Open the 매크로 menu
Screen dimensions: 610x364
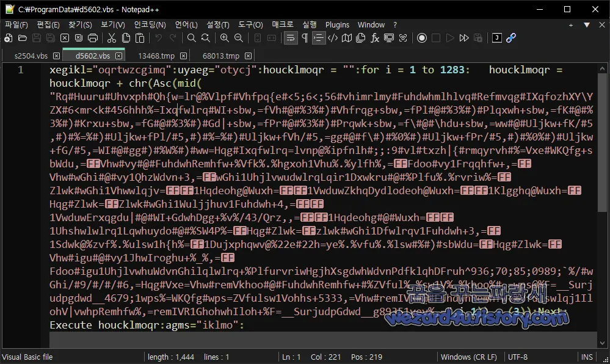283,24
